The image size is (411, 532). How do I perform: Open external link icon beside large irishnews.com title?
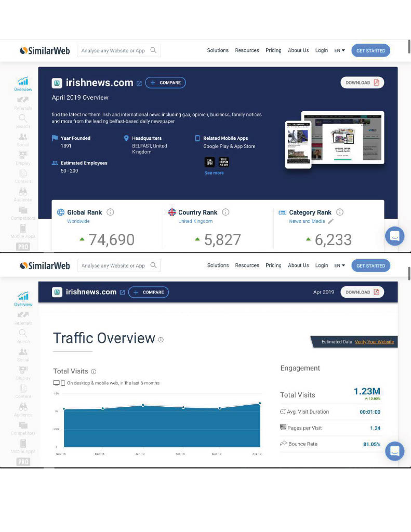click(x=139, y=84)
